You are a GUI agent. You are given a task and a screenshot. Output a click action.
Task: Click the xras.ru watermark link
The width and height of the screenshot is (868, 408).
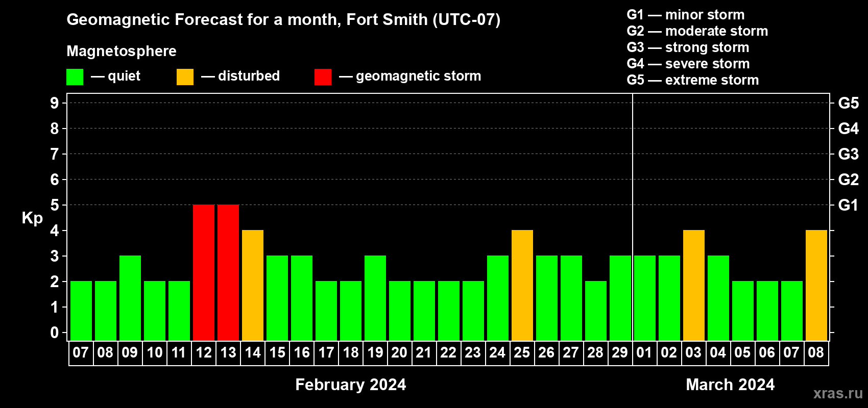point(838,393)
